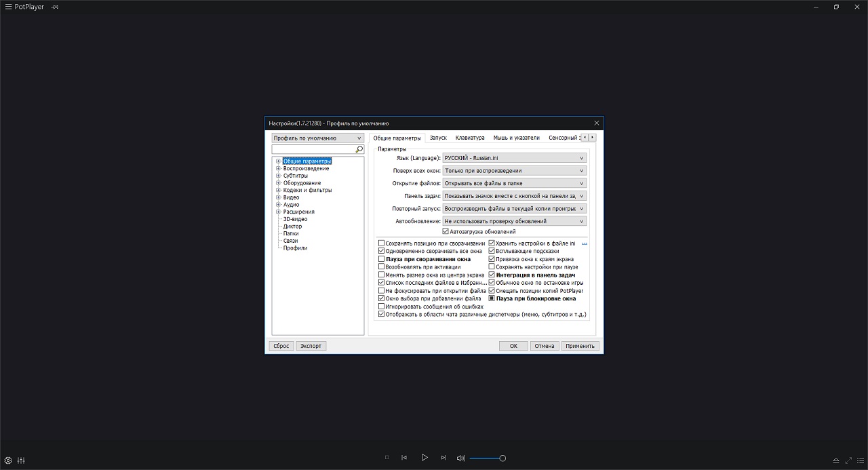868x470 pixels.
Task: Skip to next track button
Action: pos(444,458)
